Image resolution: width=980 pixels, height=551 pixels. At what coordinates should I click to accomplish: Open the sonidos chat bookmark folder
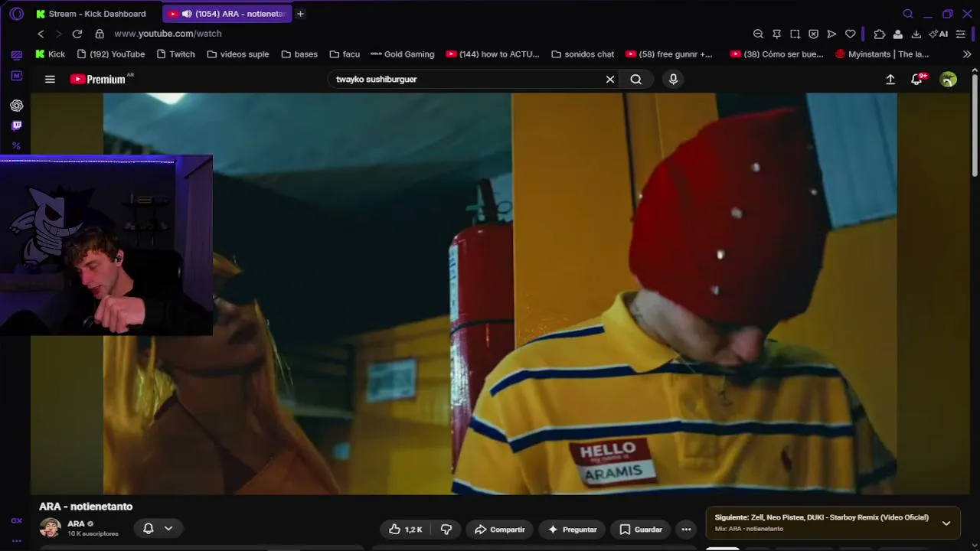(583, 54)
